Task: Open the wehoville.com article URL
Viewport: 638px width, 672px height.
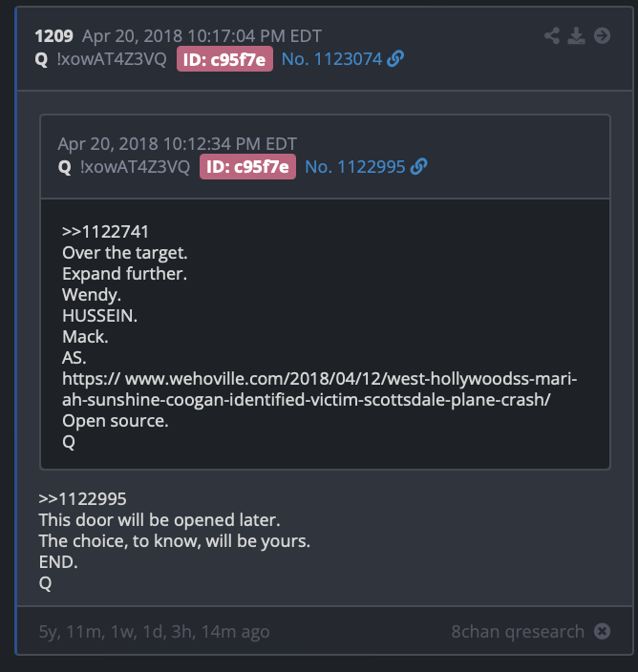Action: [319, 389]
